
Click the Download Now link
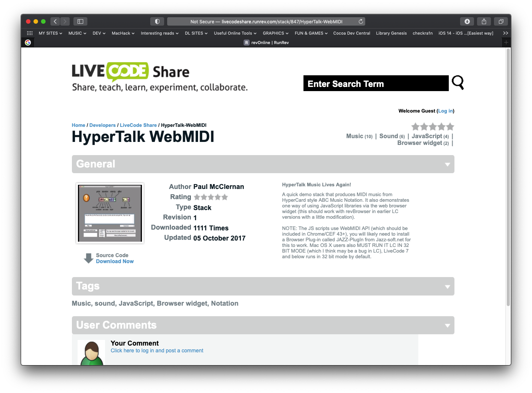coord(115,261)
